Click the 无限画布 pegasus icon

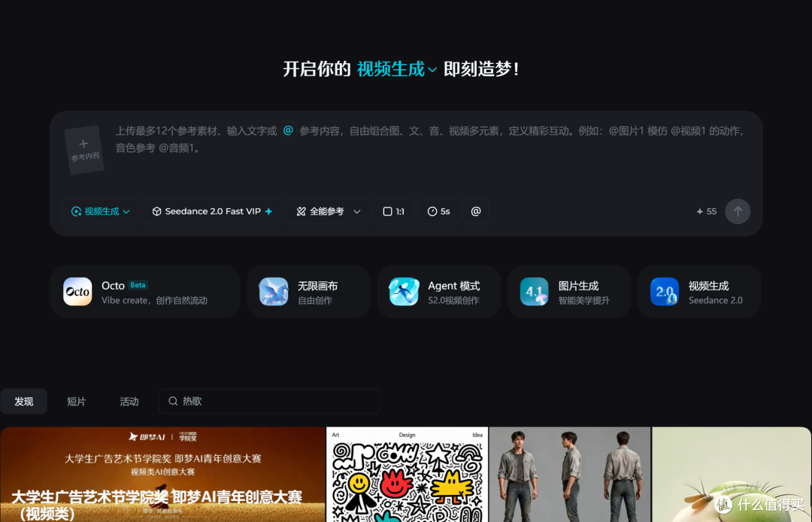tap(274, 292)
